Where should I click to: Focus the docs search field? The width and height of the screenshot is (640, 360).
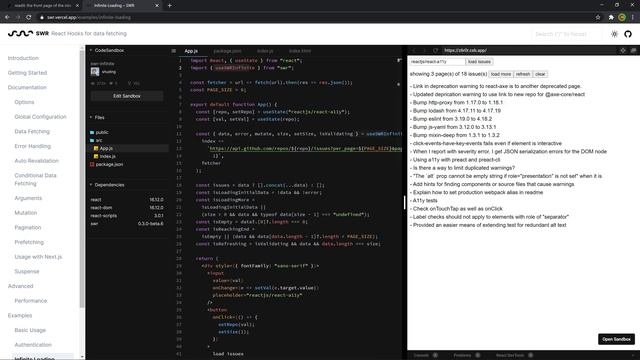[567, 34]
